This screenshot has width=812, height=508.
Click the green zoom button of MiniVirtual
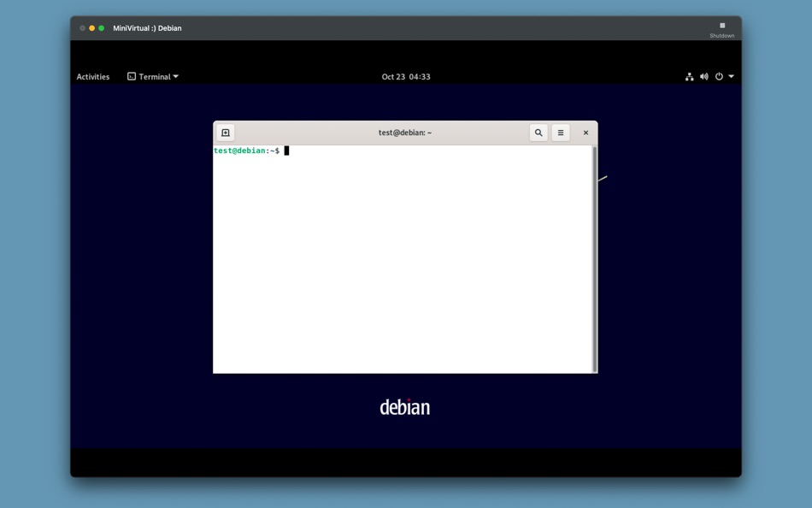tap(102, 28)
